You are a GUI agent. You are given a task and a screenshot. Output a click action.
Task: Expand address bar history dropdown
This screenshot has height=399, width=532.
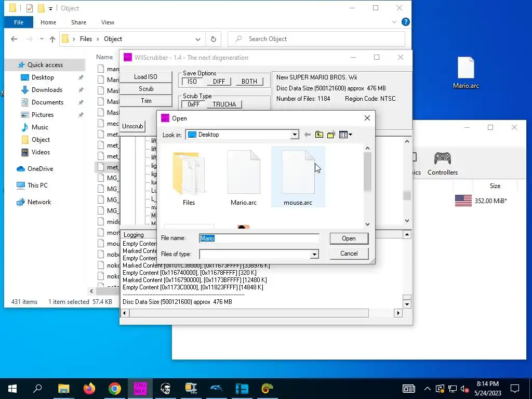point(198,39)
